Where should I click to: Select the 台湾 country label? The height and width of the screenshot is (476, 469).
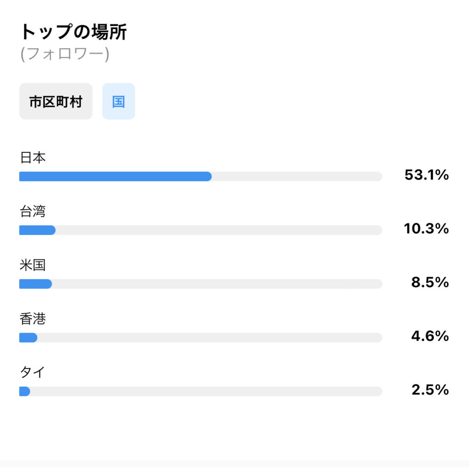33,211
